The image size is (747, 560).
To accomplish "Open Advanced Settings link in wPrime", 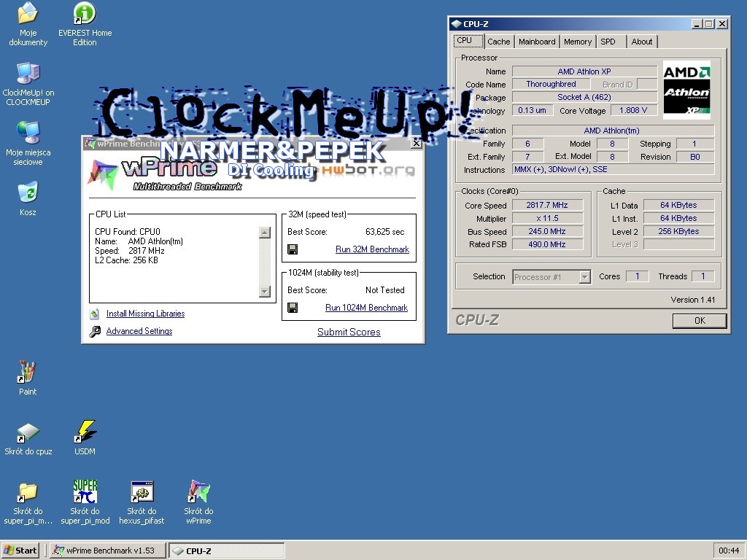I will (x=139, y=331).
